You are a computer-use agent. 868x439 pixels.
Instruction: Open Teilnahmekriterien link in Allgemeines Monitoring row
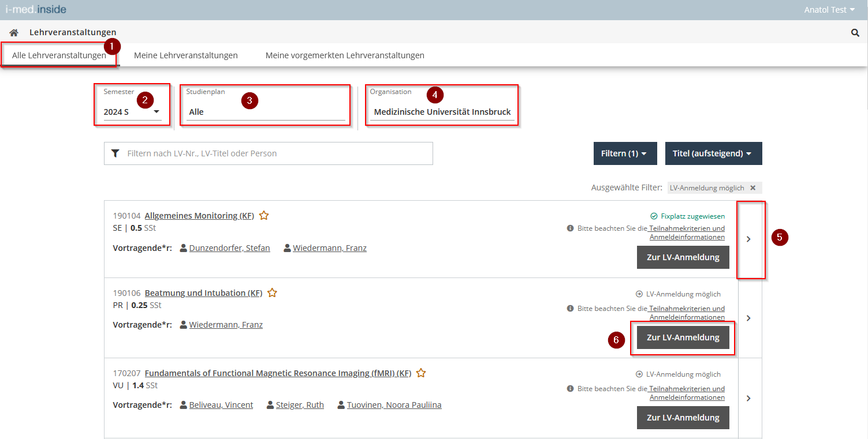tap(687, 232)
